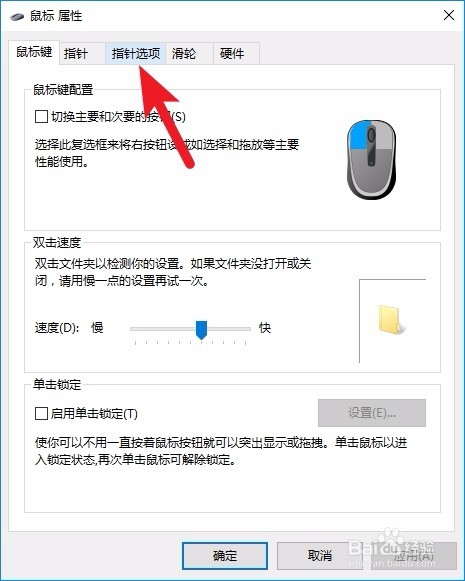The width and height of the screenshot is (465, 581).
Task: Click the blue left button on mouse image
Action: 357,134
